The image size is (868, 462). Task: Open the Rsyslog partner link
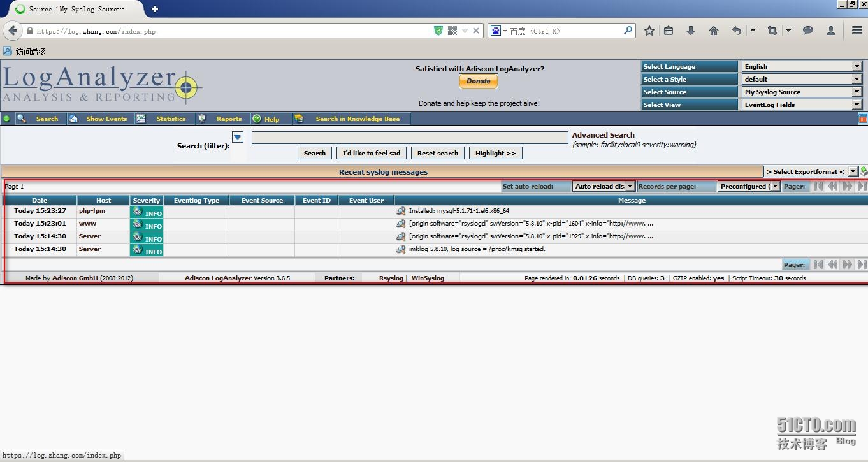[391, 278]
